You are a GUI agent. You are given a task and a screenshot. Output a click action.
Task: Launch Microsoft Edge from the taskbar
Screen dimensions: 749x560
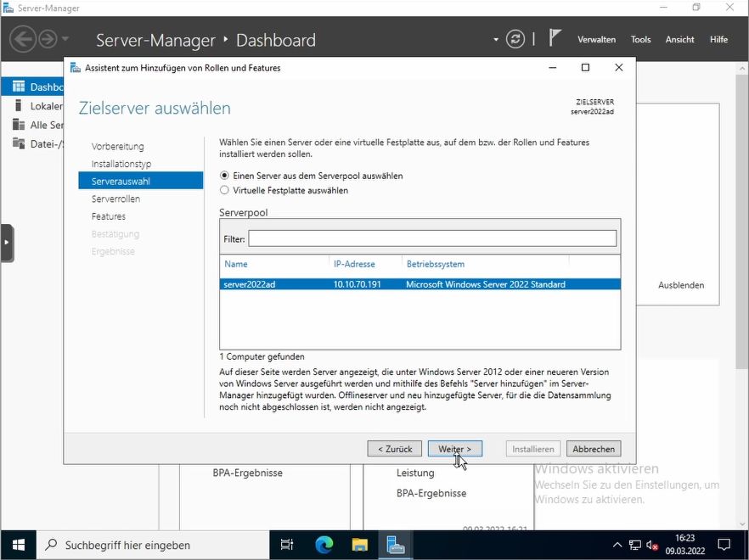point(324,545)
